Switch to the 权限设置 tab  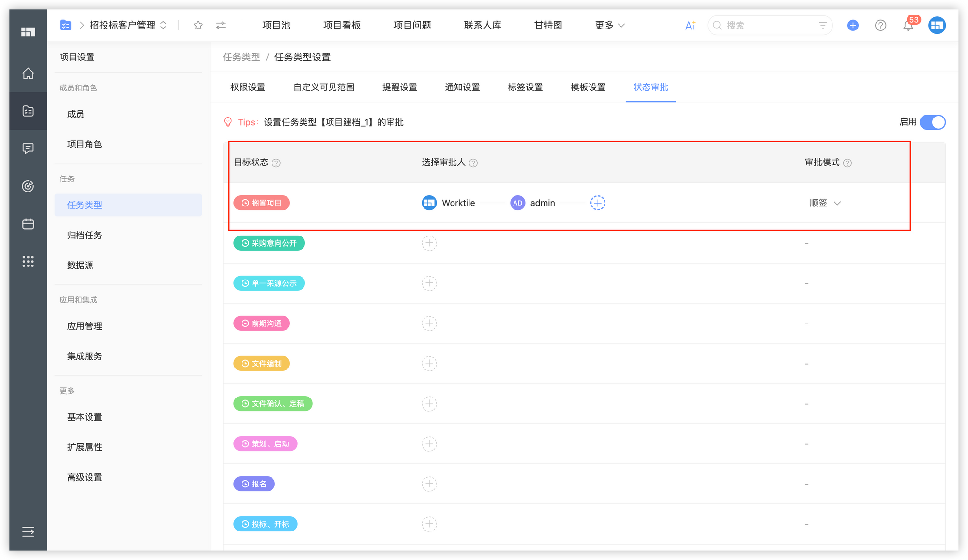pyautogui.click(x=248, y=87)
